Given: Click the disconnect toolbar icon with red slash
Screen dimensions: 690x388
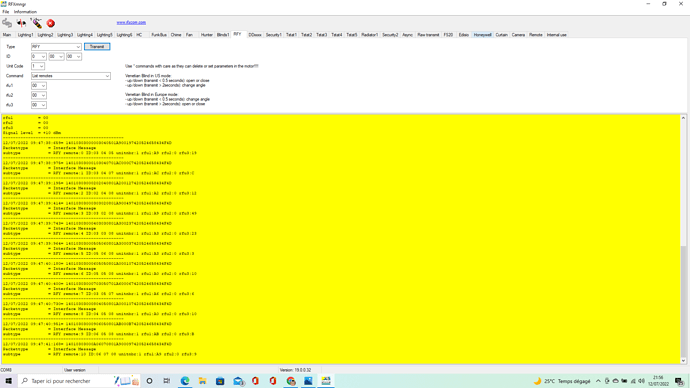Looking at the screenshot, I should point(21,23).
